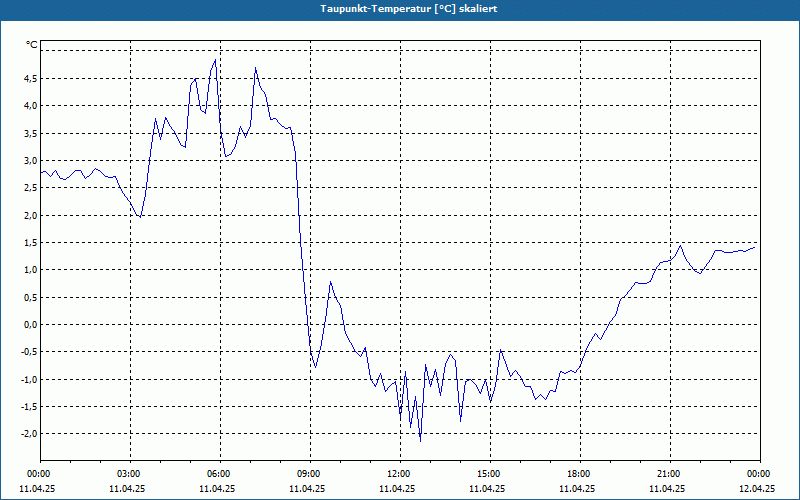Screen dimensions: 800x500
Task: Click the -2,0 y-axis value
Action: (x=28, y=434)
